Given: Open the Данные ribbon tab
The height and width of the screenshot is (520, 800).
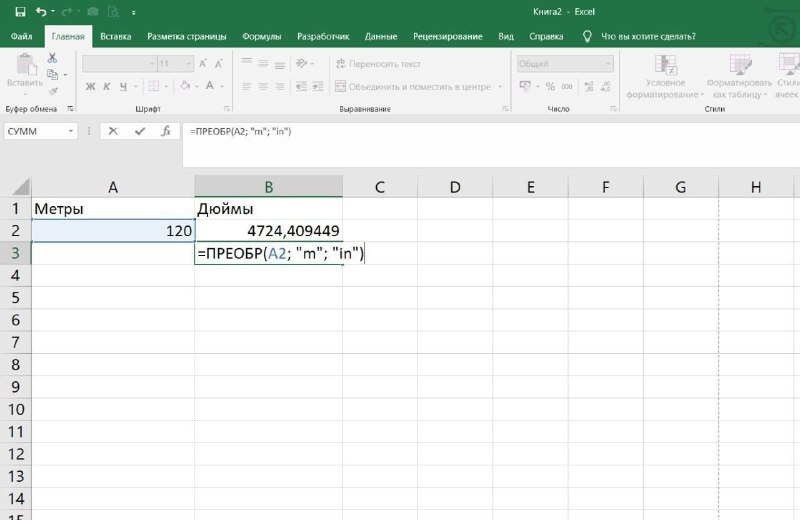Looking at the screenshot, I should tap(381, 36).
